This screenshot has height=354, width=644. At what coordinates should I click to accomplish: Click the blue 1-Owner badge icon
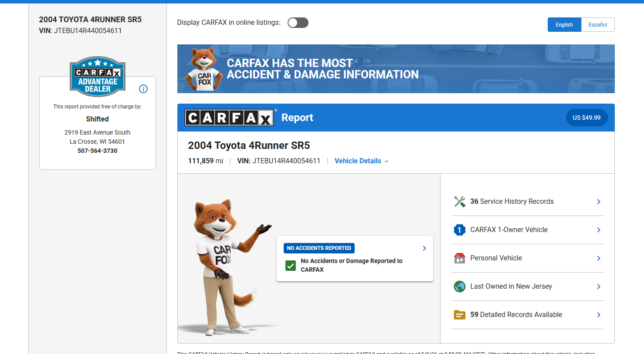tap(459, 230)
